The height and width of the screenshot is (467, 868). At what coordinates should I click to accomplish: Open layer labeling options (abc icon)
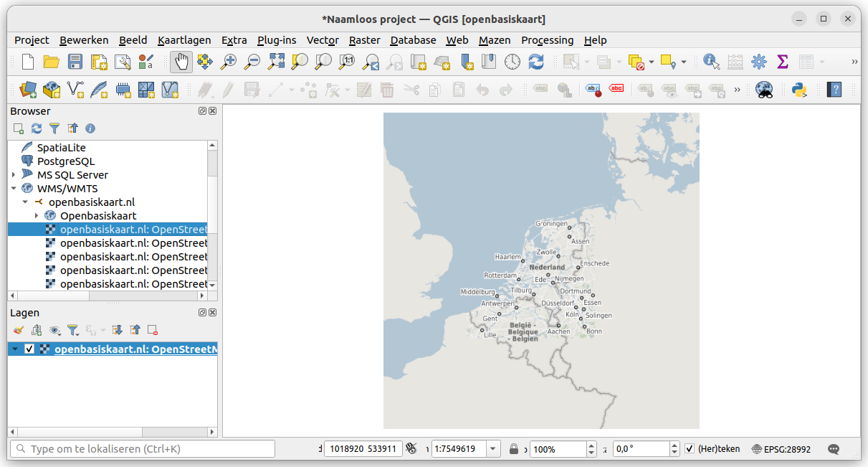pyautogui.click(x=541, y=90)
